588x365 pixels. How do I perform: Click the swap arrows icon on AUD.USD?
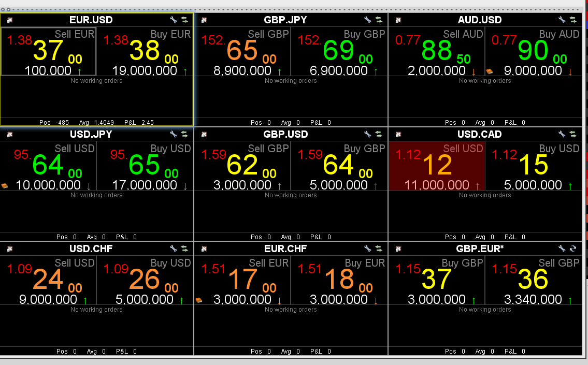(x=573, y=20)
